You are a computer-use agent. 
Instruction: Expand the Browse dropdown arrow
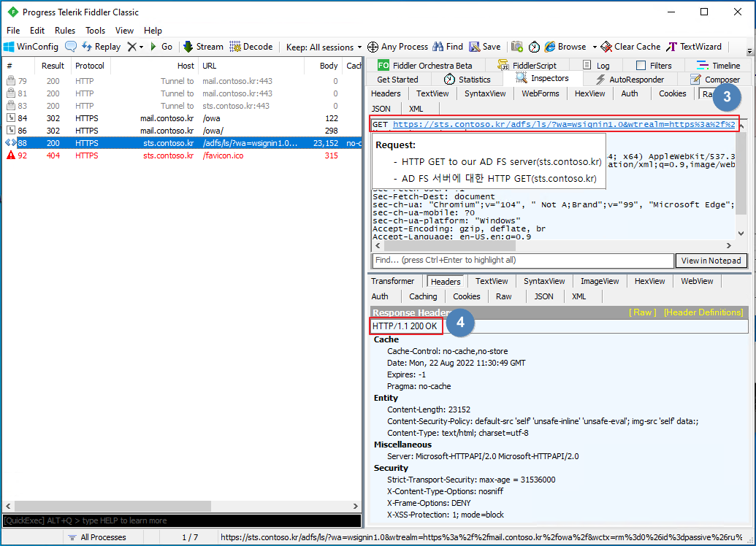[595, 47]
